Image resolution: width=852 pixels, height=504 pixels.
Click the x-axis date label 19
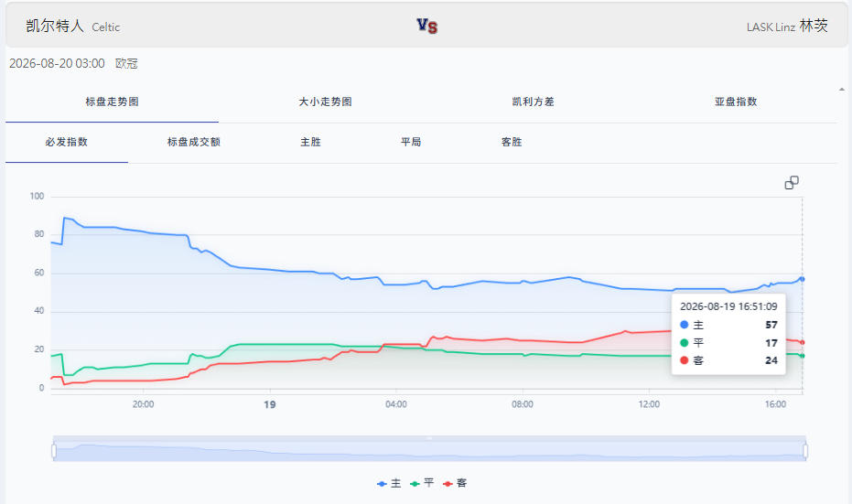[x=269, y=404]
